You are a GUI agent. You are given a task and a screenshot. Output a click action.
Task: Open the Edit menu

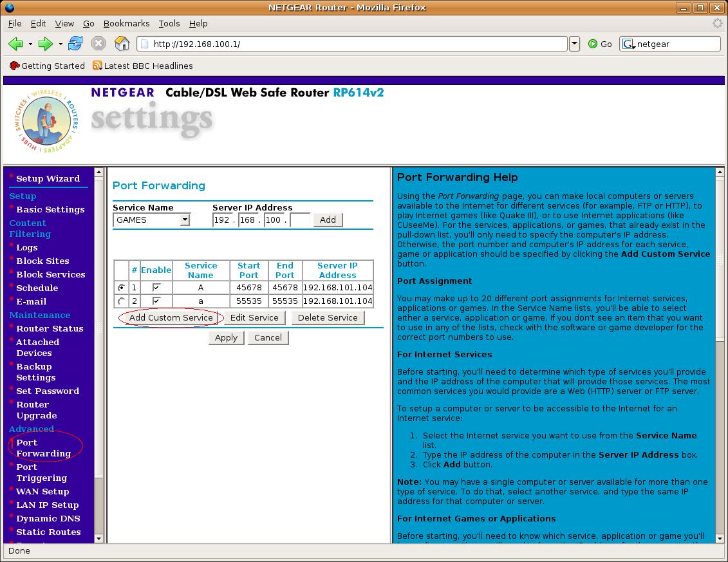coord(38,24)
